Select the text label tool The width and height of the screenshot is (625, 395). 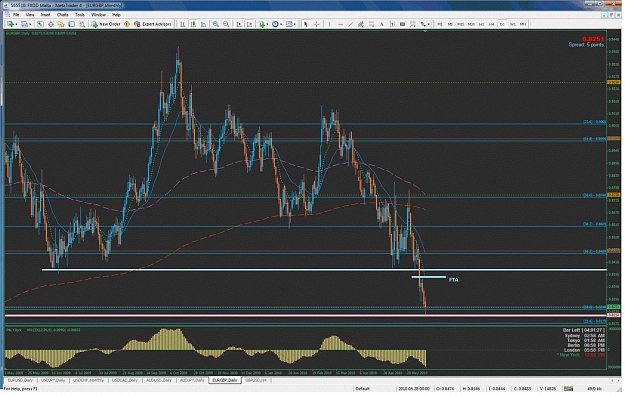[x=392, y=24]
